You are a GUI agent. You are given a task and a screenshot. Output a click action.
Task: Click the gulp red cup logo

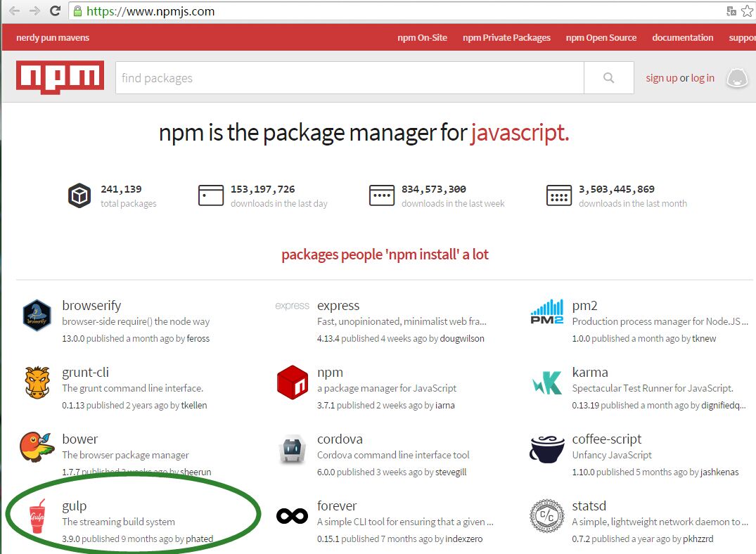click(x=37, y=516)
